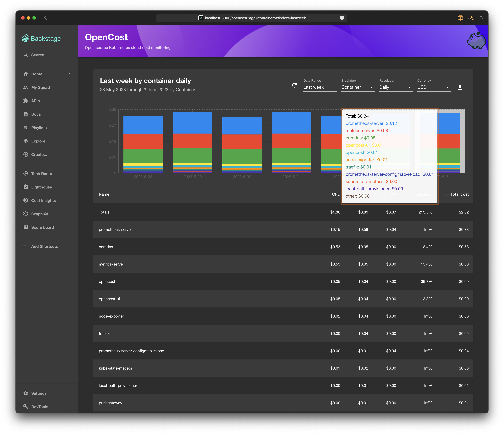Click the Add Shortcuts icon
Image resolution: width=504 pixels, height=434 pixels.
click(26, 246)
